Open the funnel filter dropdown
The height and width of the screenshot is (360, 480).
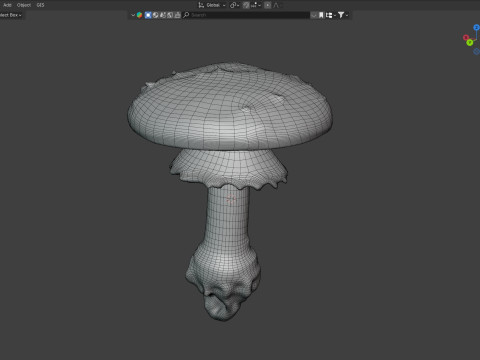(343, 15)
